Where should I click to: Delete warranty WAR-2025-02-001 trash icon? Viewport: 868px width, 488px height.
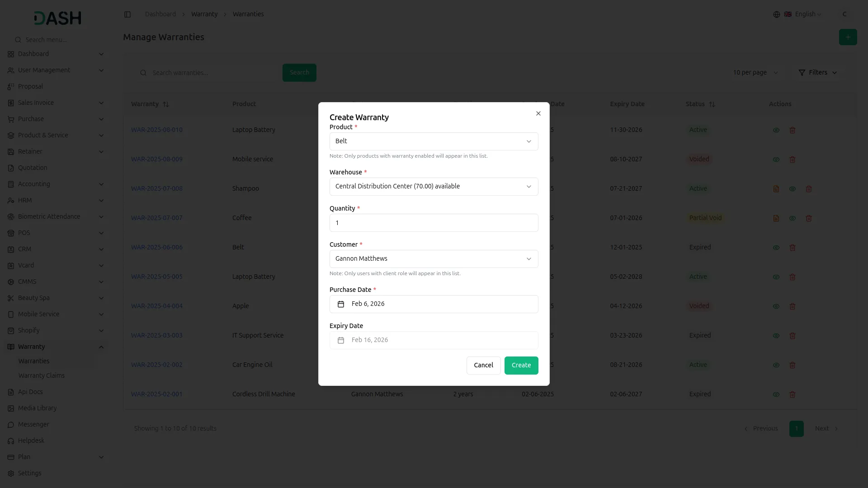[792, 394]
